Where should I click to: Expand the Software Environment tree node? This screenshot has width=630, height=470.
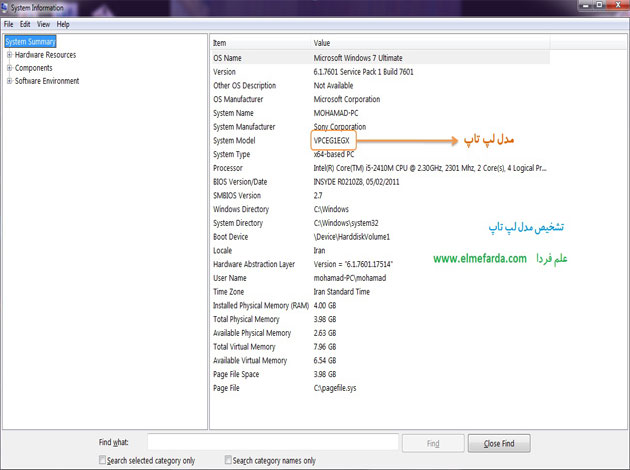click(x=9, y=81)
